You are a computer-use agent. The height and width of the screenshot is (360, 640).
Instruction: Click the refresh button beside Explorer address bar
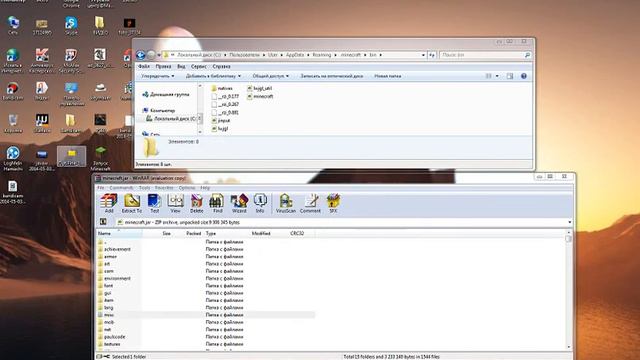click(432, 55)
